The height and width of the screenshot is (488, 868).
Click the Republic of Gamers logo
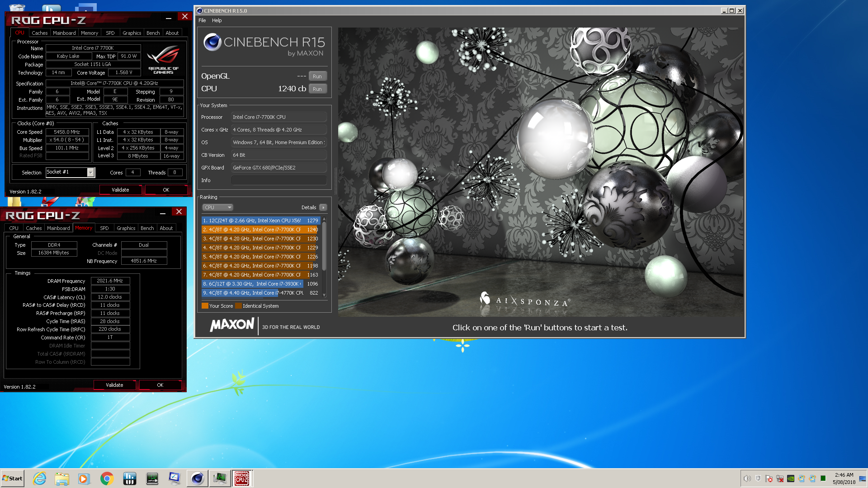click(163, 60)
